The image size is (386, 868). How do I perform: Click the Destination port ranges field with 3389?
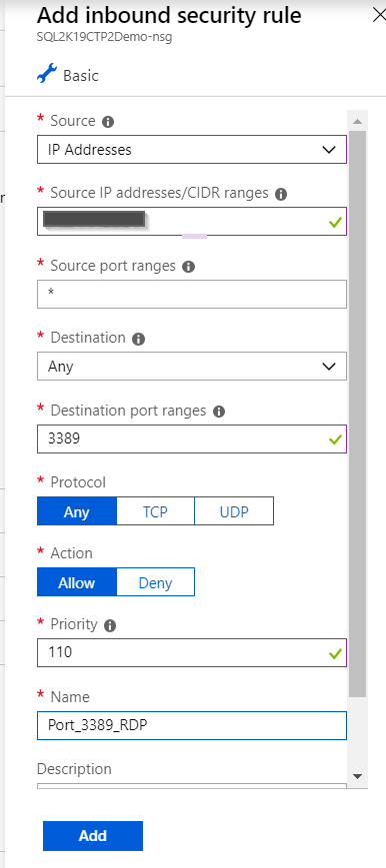[192, 438]
